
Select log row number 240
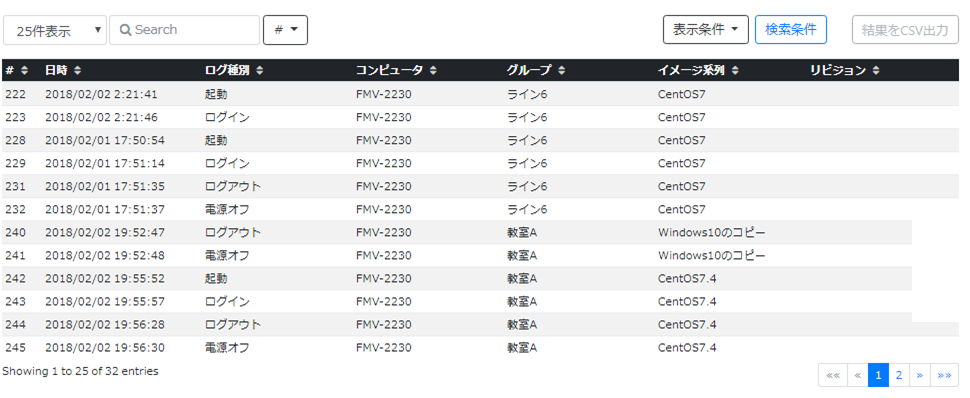(457, 233)
